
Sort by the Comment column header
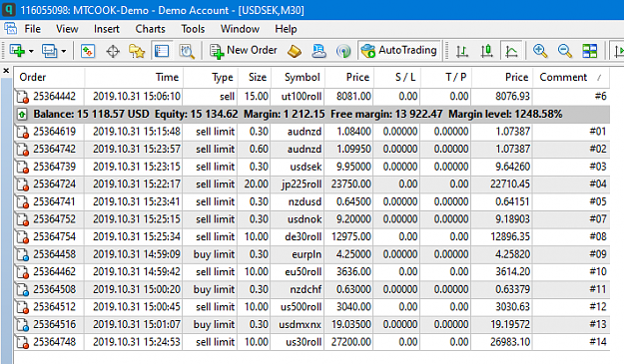pyautogui.click(x=571, y=77)
